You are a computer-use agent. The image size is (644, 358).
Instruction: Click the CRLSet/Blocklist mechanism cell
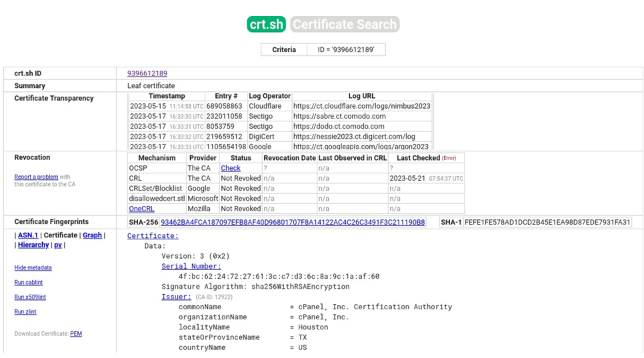pos(157,189)
